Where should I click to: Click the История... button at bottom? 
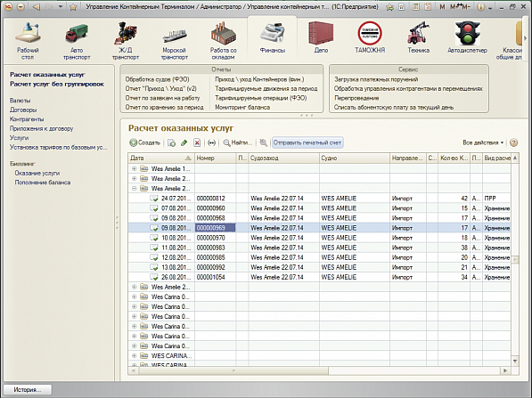tap(28, 389)
